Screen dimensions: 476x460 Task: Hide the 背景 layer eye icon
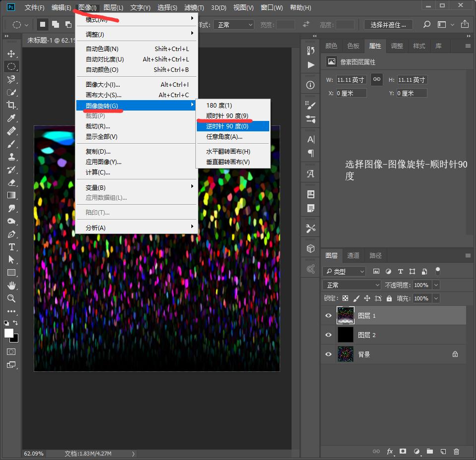328,354
